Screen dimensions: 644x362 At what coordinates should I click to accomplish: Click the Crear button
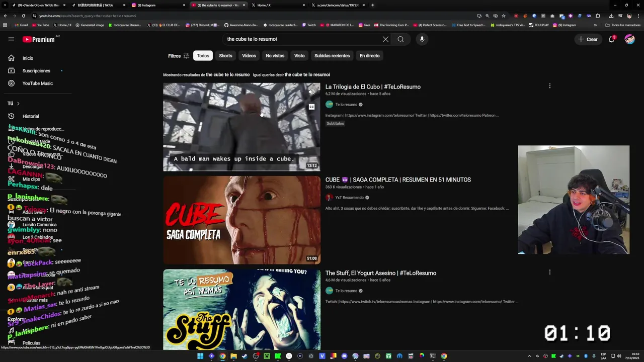pyautogui.click(x=588, y=39)
